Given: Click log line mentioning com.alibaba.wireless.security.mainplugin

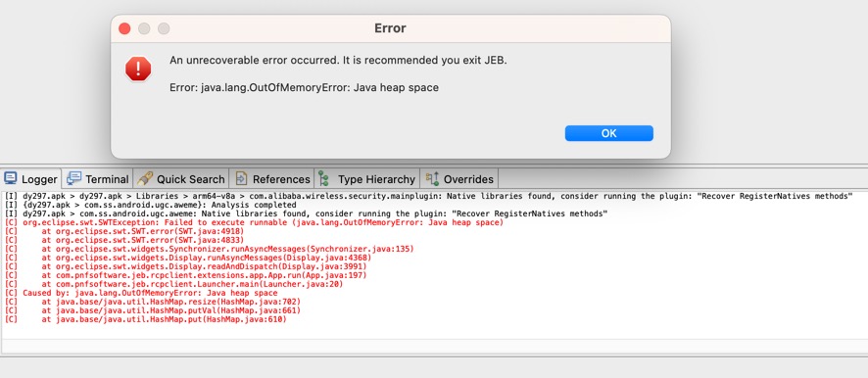Looking at the screenshot, I should [428, 196].
